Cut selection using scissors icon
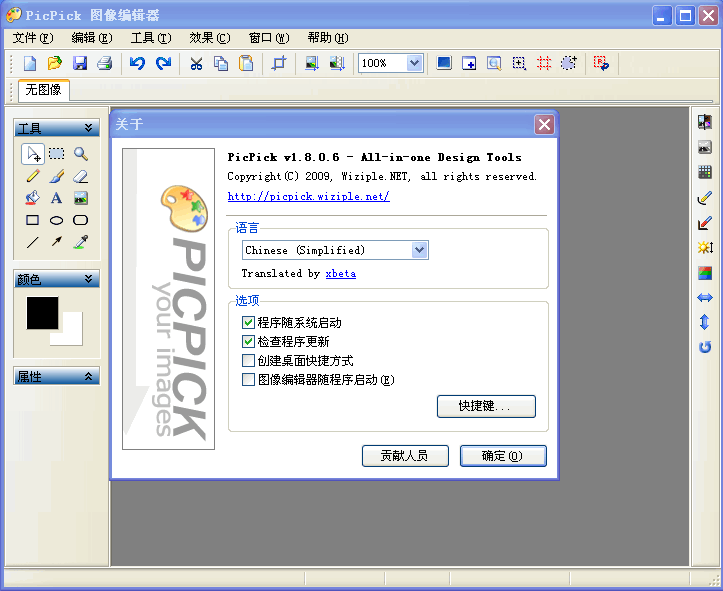 pos(196,63)
